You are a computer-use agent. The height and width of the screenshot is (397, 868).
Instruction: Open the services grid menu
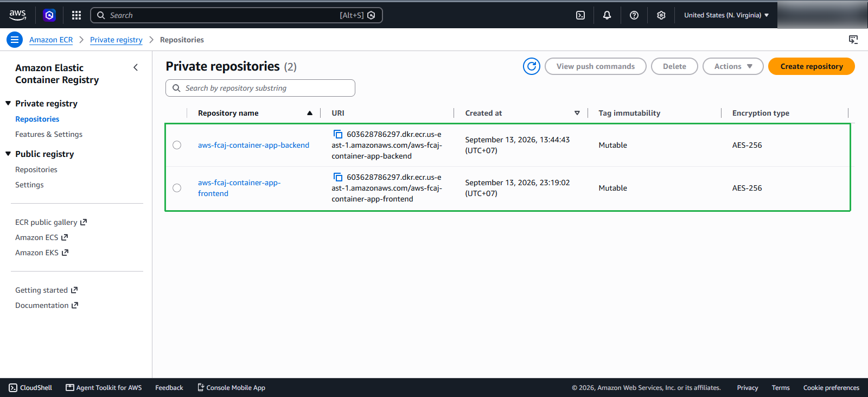coord(76,15)
